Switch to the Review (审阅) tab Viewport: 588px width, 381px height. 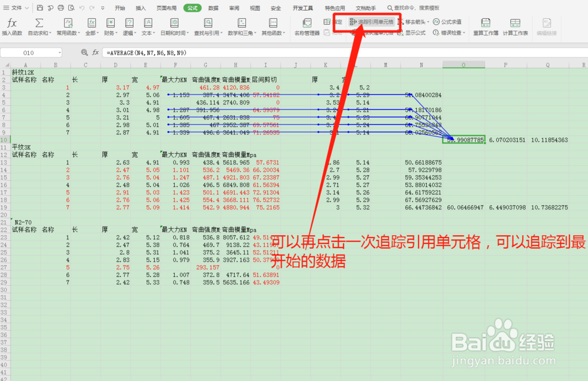click(235, 8)
